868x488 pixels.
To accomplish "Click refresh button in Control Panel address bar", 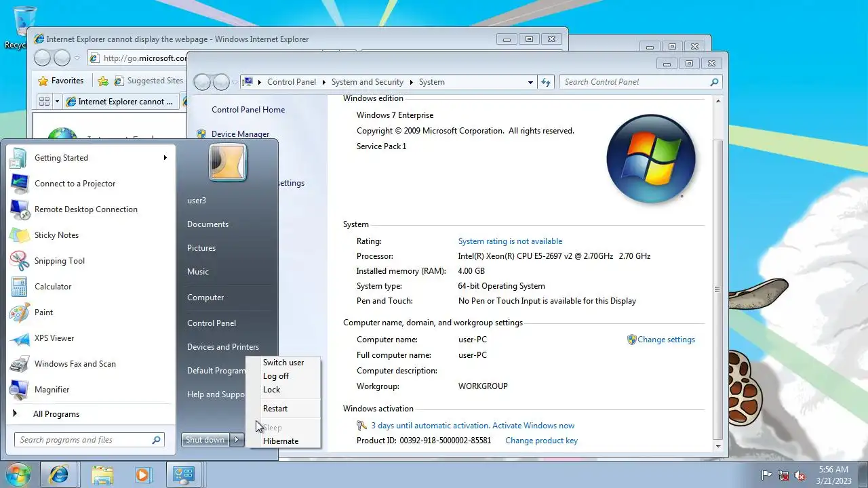I will point(546,82).
